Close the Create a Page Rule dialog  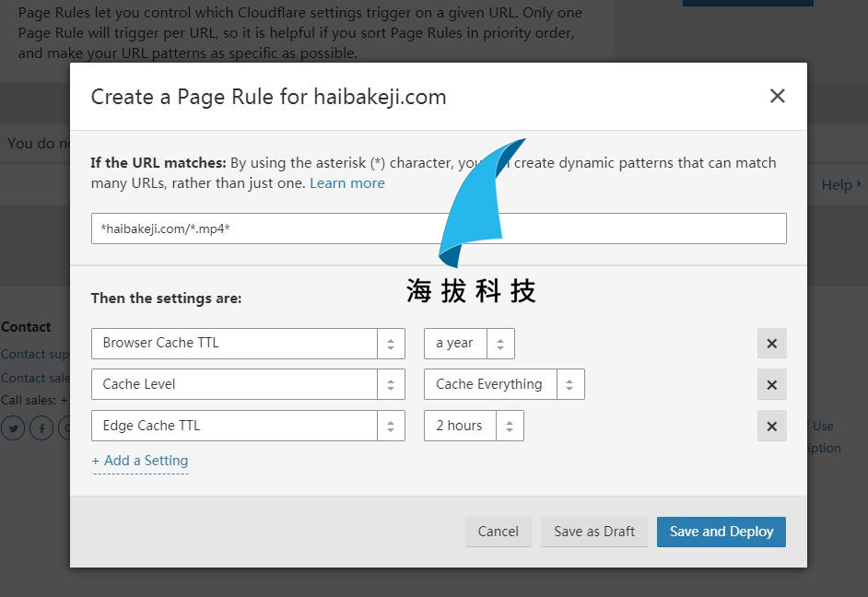coord(777,96)
